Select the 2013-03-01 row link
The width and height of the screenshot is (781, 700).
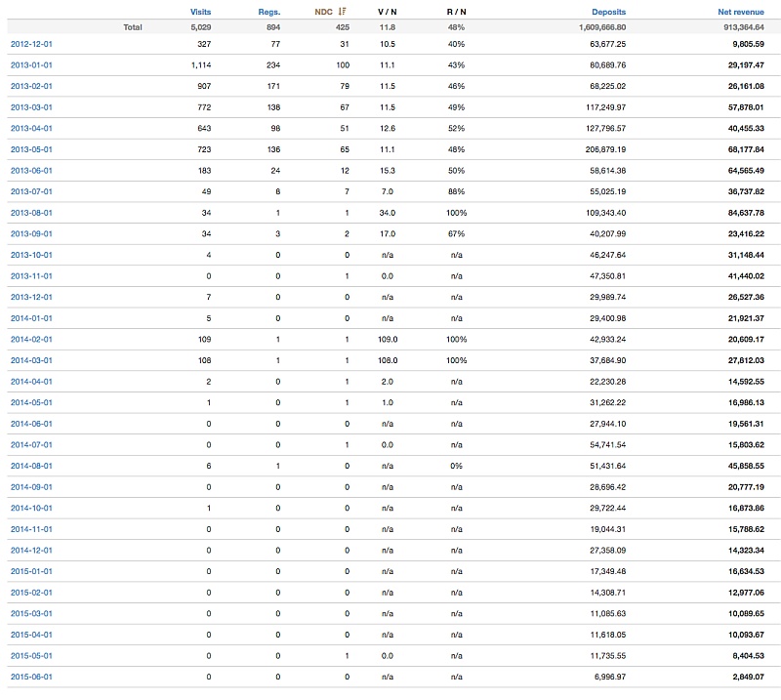click(x=31, y=107)
